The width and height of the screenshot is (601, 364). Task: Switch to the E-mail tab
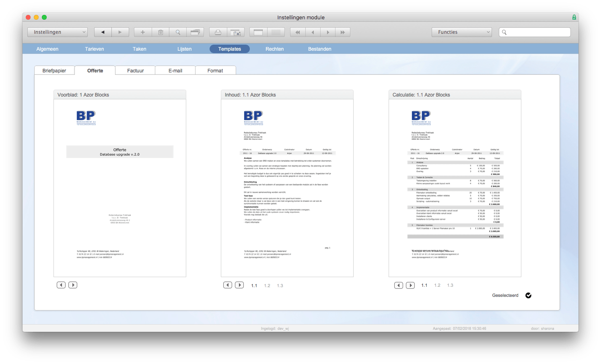point(175,70)
